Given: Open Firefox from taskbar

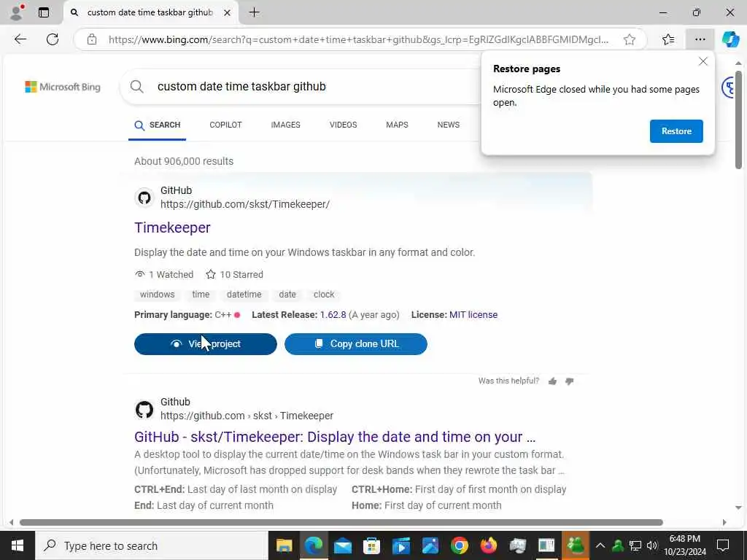Looking at the screenshot, I should [488, 545].
